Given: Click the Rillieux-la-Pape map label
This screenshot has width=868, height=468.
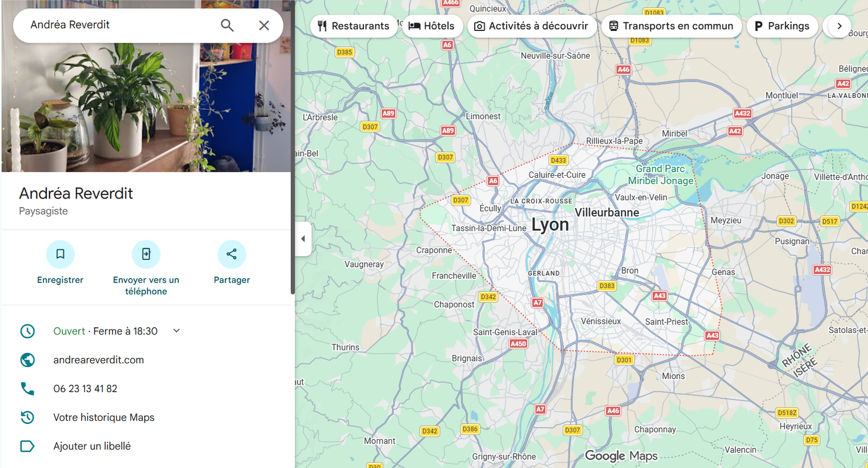Looking at the screenshot, I should click(614, 141).
